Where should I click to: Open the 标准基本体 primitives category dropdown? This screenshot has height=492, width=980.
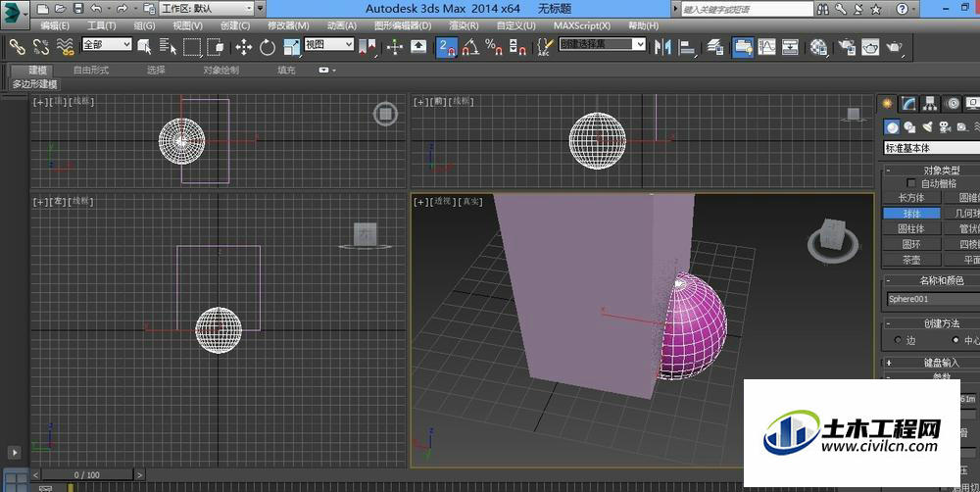pyautogui.click(x=931, y=148)
